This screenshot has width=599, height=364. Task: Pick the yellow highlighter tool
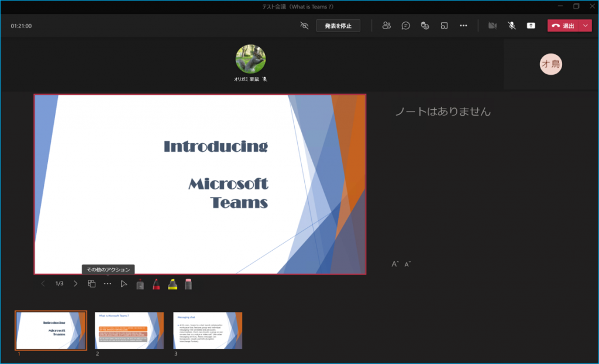point(173,284)
